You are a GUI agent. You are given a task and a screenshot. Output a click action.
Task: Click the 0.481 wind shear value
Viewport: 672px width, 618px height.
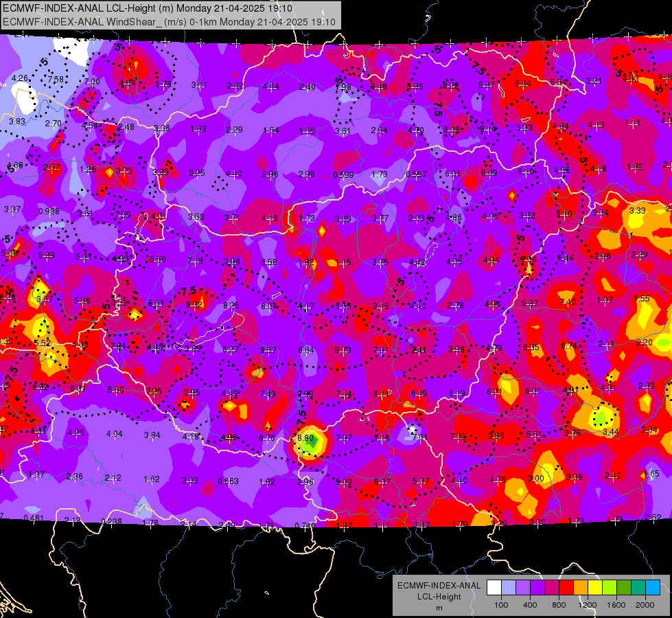[34, 518]
